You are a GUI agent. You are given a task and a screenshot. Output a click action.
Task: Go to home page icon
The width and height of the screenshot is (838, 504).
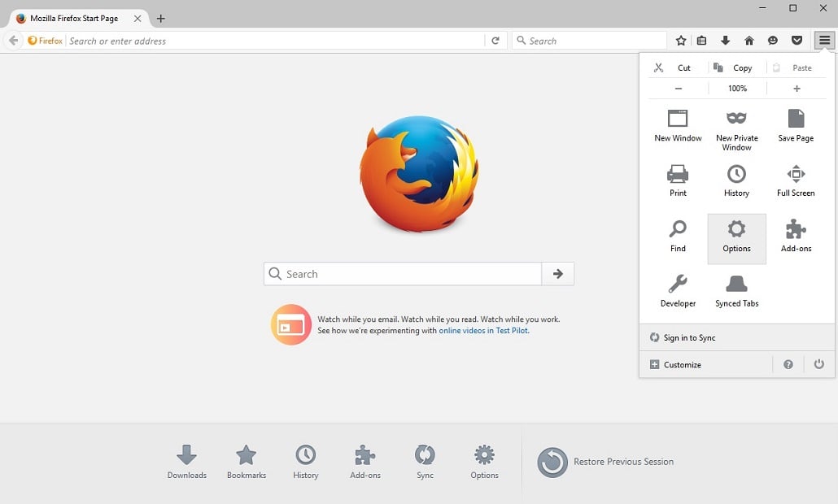pyautogui.click(x=749, y=41)
